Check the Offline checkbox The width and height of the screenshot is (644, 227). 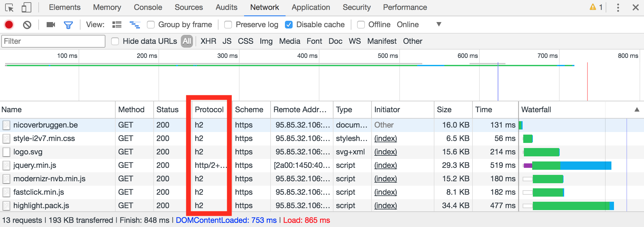[x=361, y=25]
